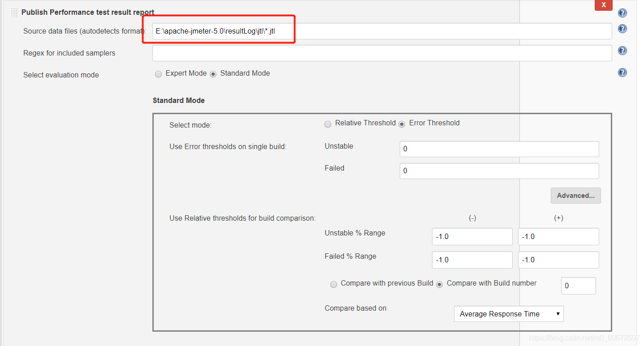
Task: Click the help icon for Source data files
Action: 622,29
